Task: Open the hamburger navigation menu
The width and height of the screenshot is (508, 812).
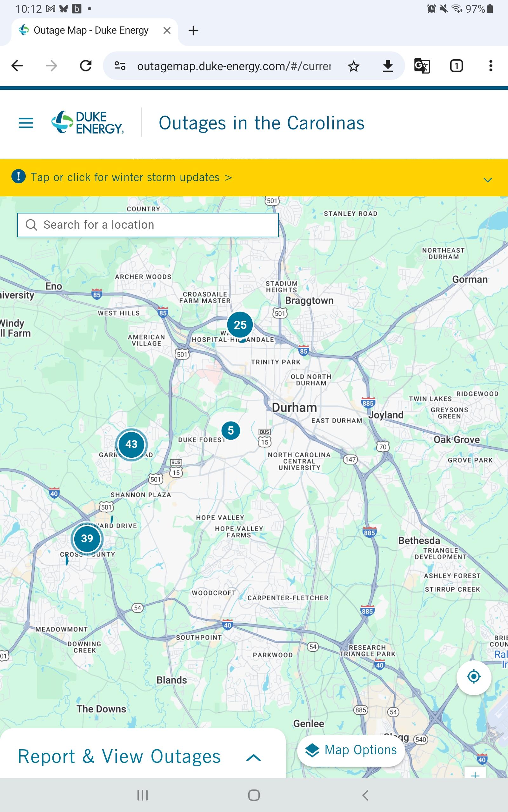Action: (x=26, y=123)
